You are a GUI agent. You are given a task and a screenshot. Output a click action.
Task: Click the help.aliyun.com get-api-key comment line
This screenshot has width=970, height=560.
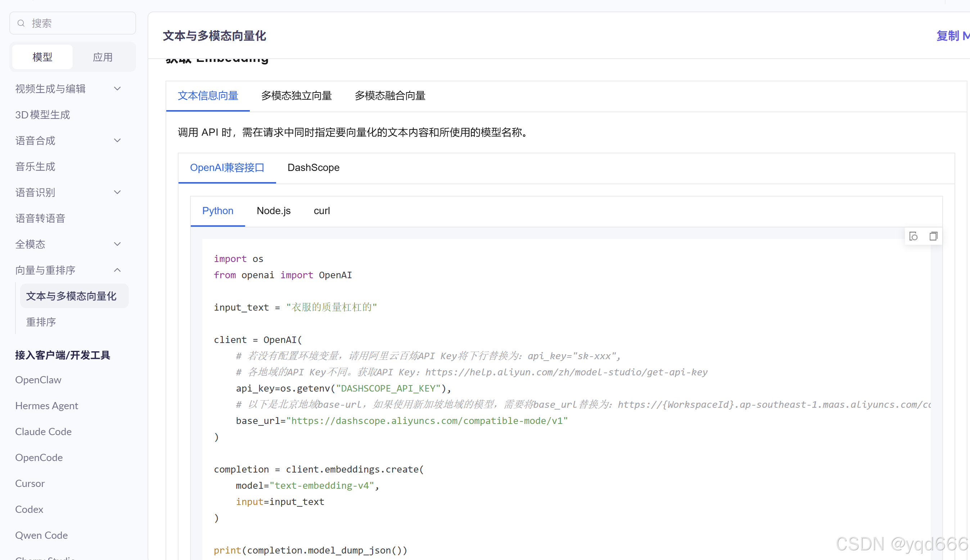tap(472, 372)
